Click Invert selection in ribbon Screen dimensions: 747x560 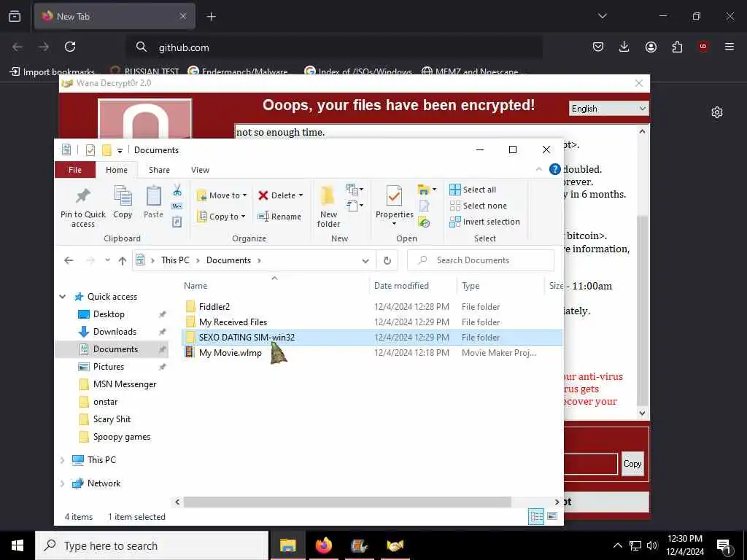tap(484, 222)
